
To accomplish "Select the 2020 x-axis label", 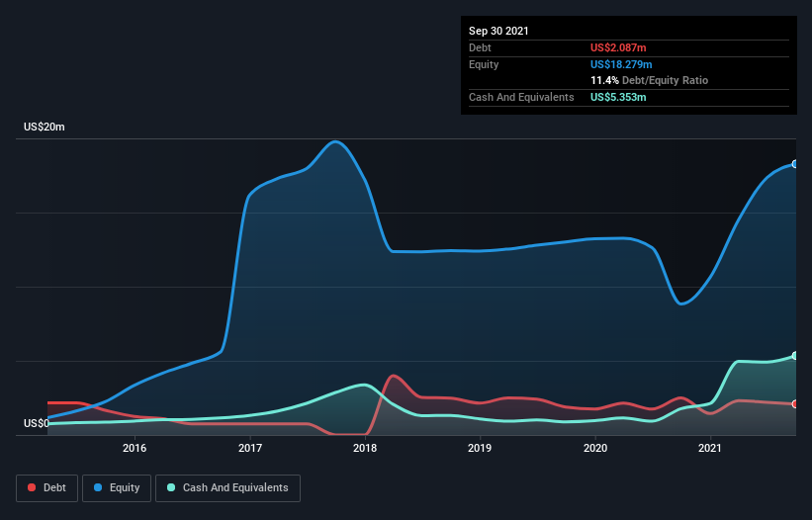I will pos(595,448).
